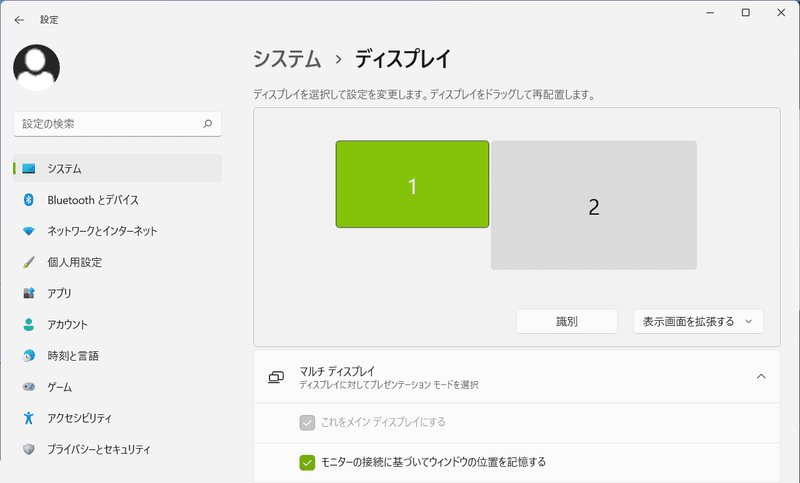Click the search magnifier icon
Image resolution: width=800 pixels, height=483 pixels.
[x=208, y=123]
